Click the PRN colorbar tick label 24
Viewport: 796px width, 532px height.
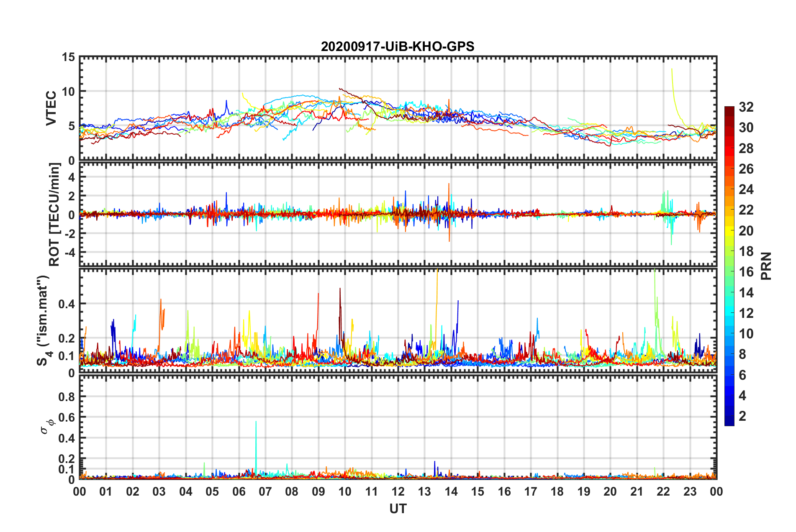pos(746,189)
